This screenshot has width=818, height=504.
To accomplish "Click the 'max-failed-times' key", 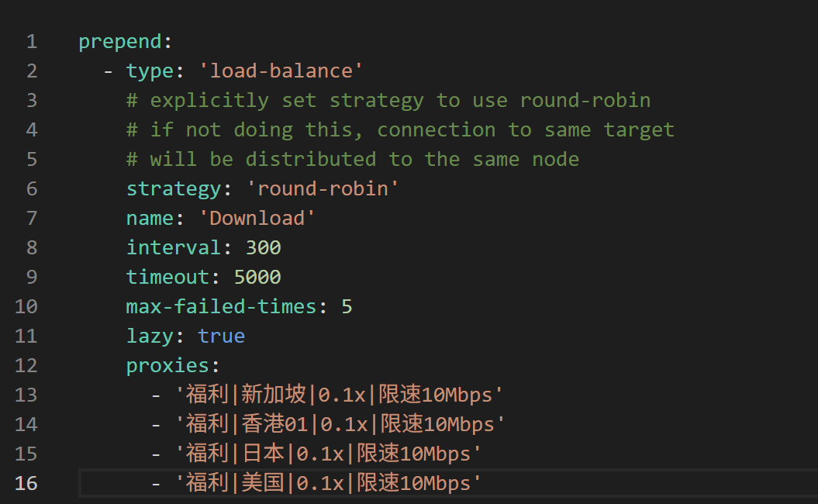I will [x=221, y=306].
